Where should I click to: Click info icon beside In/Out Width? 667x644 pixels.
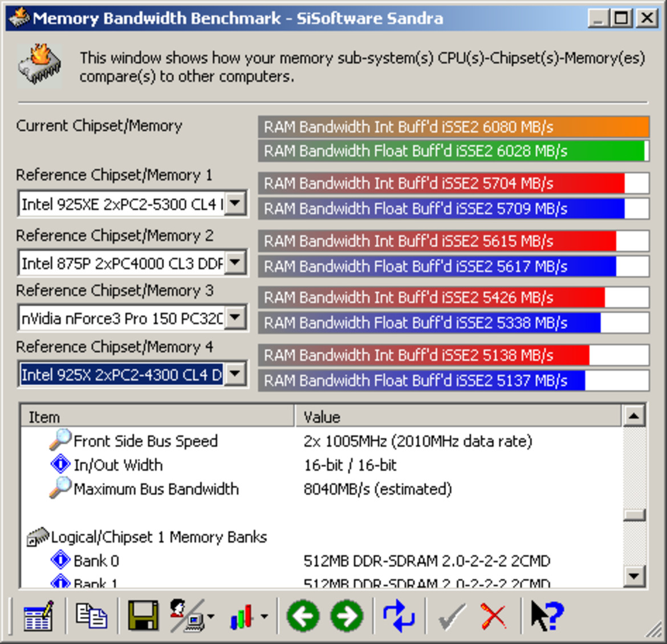[x=60, y=464]
